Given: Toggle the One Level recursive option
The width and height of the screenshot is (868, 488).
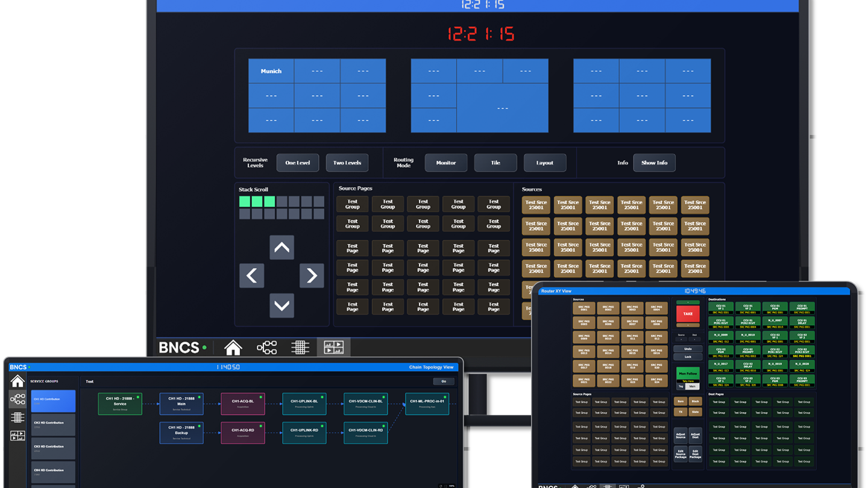Looking at the screenshot, I should (x=298, y=163).
